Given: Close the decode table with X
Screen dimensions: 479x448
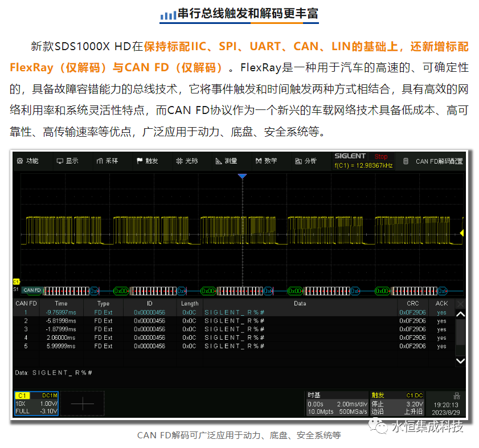Looking at the screenshot, I should 460,304.
